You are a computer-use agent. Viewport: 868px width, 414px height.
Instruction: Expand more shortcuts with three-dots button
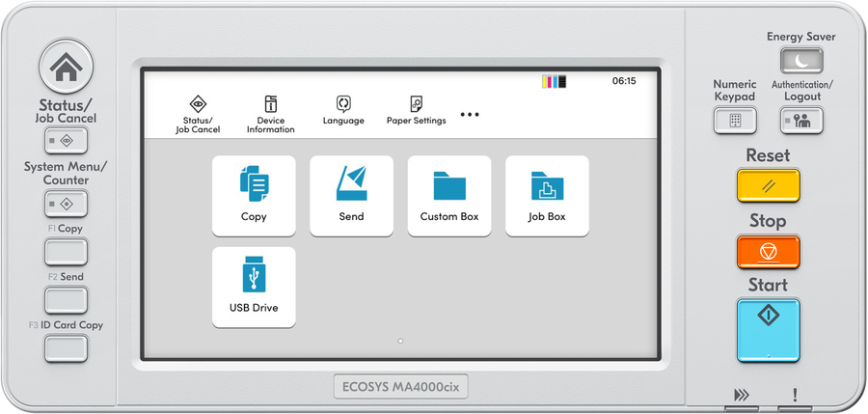pyautogui.click(x=470, y=114)
